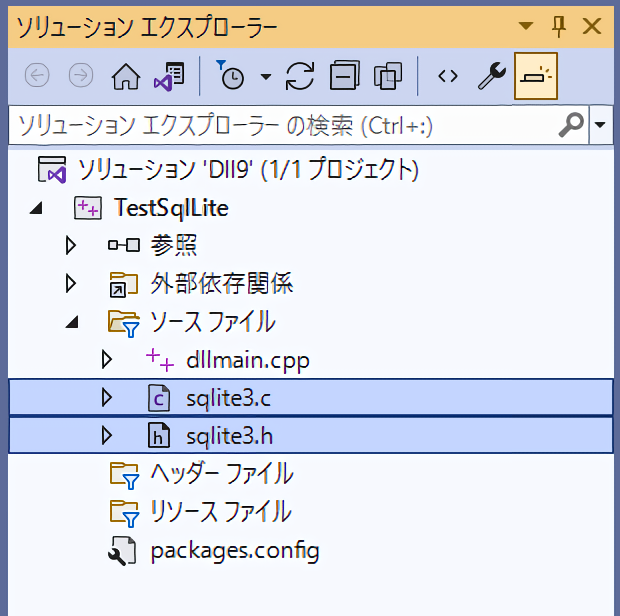Toggle the Preview Selected Items button
The width and height of the screenshot is (620, 616).
click(536, 76)
